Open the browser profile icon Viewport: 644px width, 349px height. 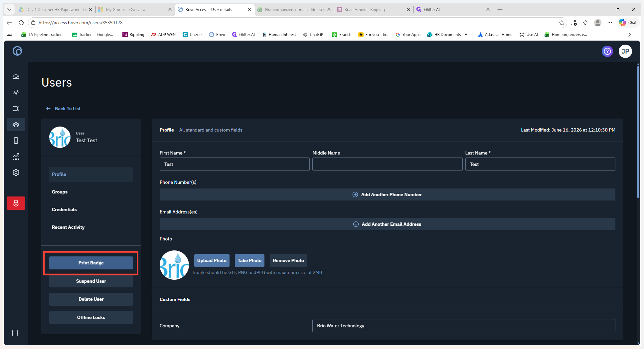tap(598, 23)
